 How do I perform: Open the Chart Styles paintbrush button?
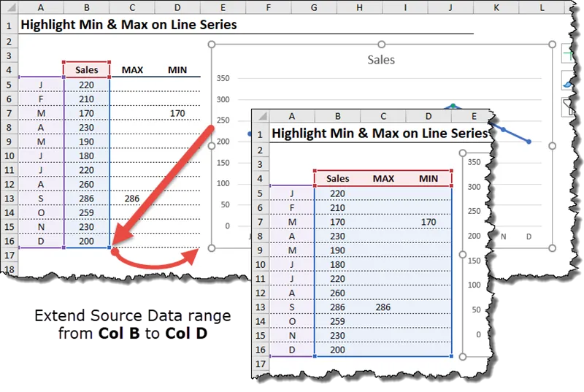[568, 80]
